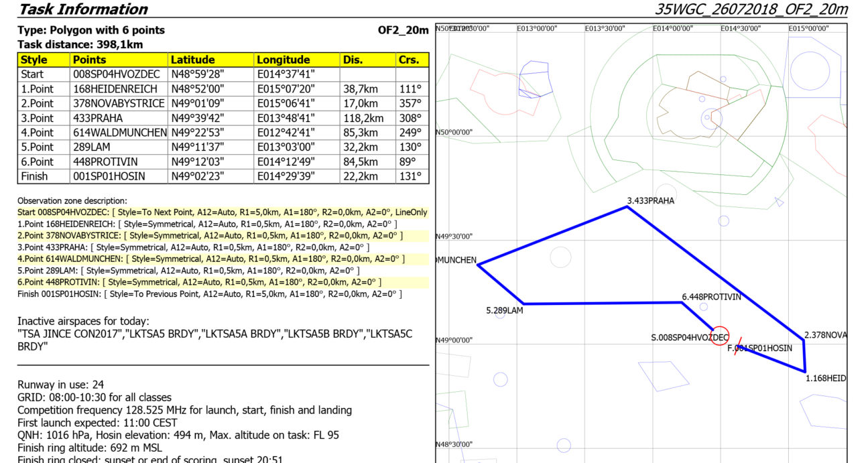Click the 35WGC_26072018_OF2_20m document title
Screen dimensions: 868x463
(751, 9)
